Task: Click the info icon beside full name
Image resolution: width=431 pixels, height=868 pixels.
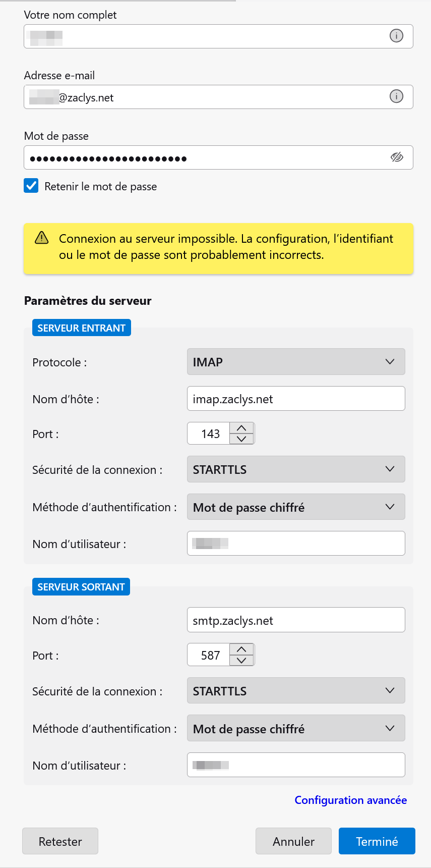Action: coord(397,36)
